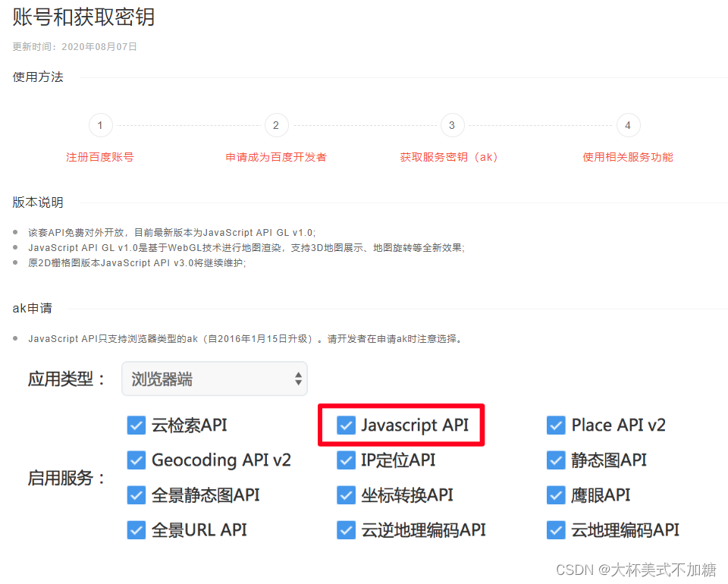Toggle the 坐标转换API checkbox
728x584 pixels.
pyautogui.click(x=346, y=495)
